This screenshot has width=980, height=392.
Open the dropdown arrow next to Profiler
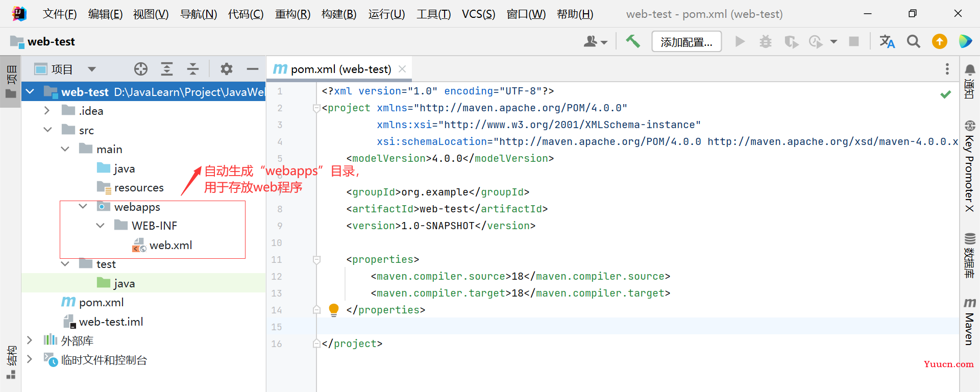coord(834,42)
